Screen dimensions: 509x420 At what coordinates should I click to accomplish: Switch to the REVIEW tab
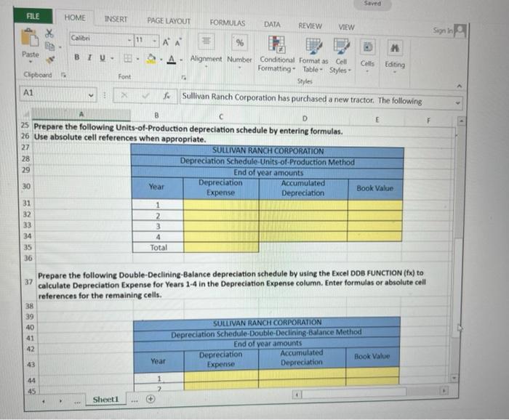point(310,26)
